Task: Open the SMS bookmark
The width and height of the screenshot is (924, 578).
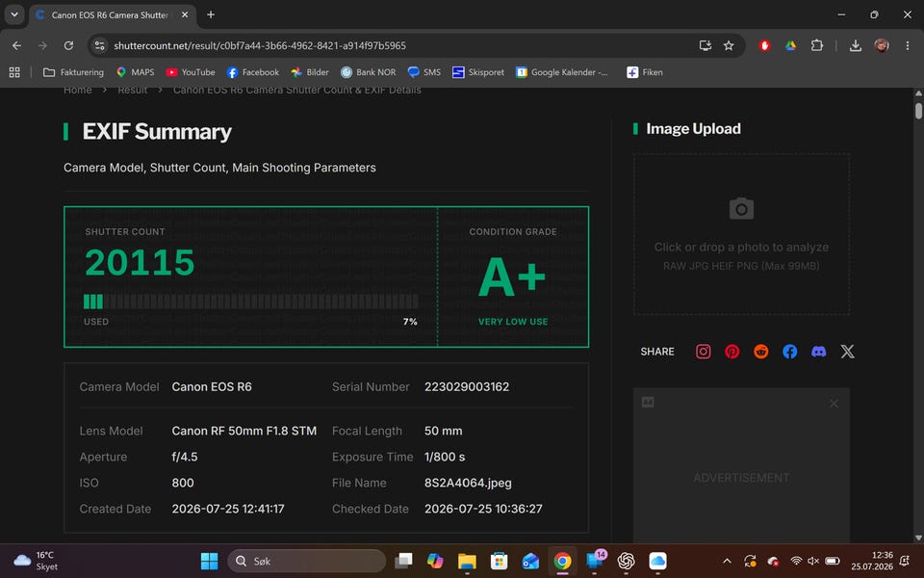Action: point(424,72)
